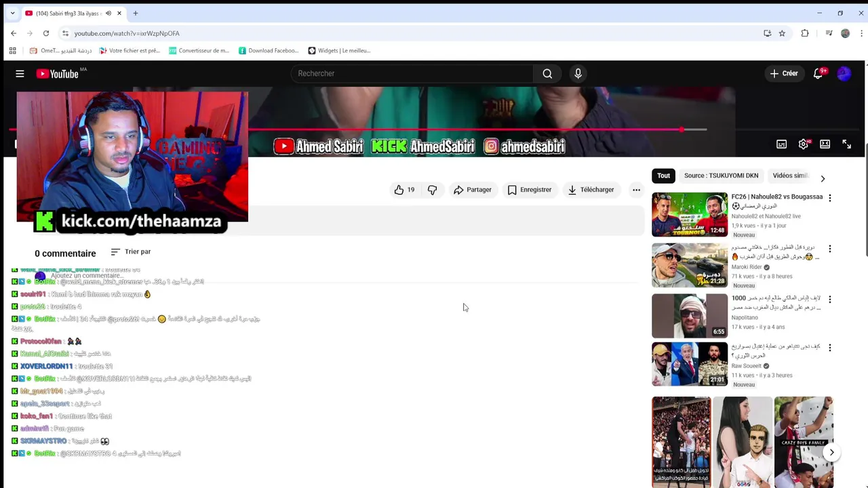868x488 pixels.
Task: Open Raw Soueelt 21:01 video thumbnail
Action: pyautogui.click(x=690, y=364)
